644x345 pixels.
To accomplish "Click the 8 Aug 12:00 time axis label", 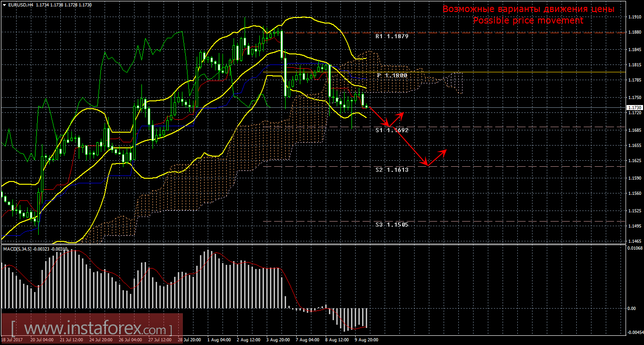I will click(x=337, y=340).
